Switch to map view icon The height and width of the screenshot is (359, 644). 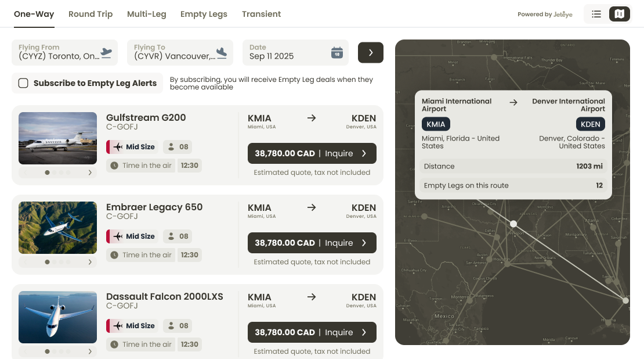620,14
